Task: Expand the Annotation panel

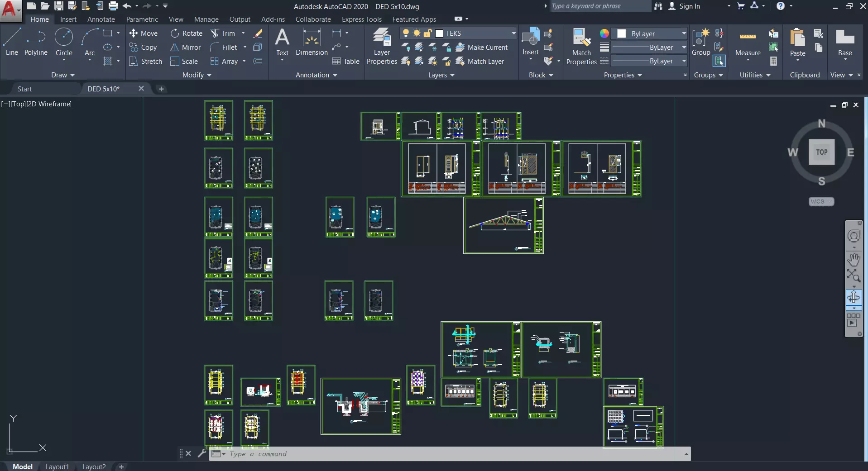Action: [317, 75]
